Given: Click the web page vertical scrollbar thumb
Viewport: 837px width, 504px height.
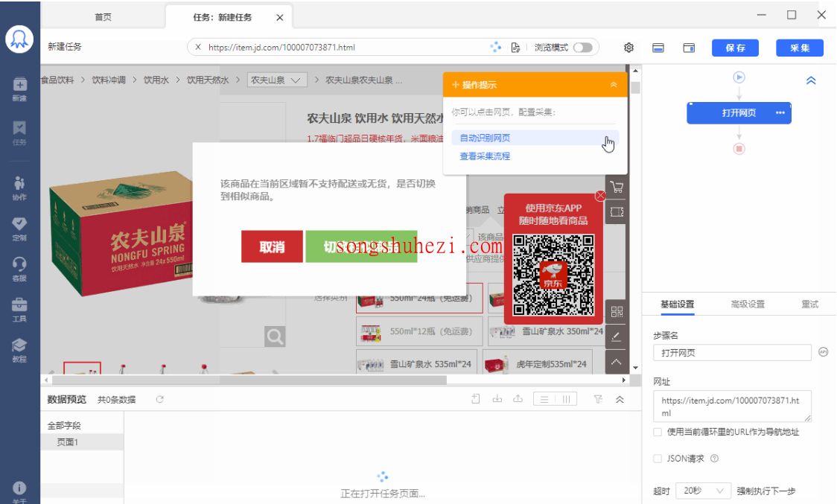Looking at the screenshot, I should [x=635, y=88].
